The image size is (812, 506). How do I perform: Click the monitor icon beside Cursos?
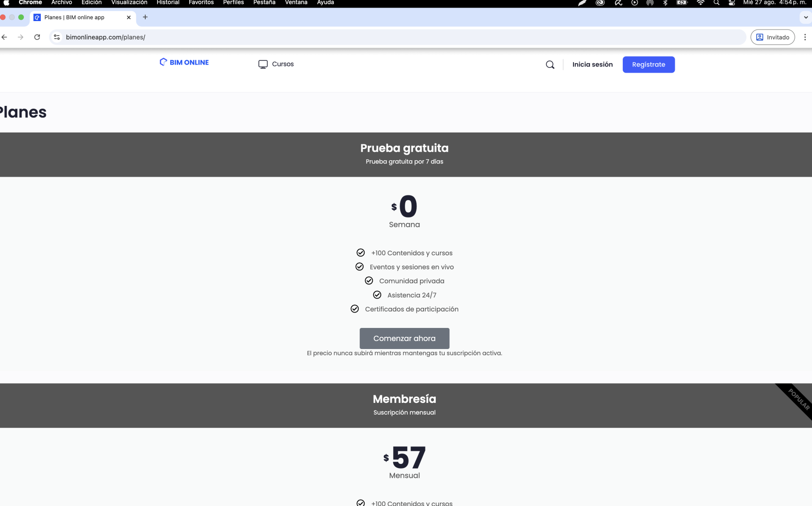[x=263, y=64]
